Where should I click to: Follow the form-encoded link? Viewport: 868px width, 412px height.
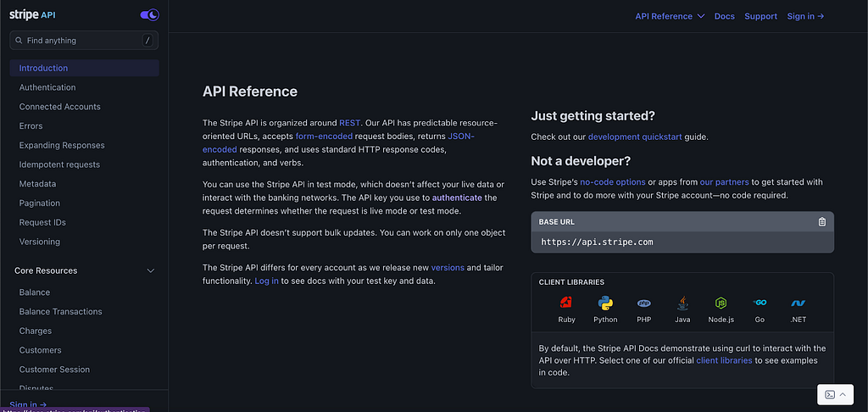tap(324, 136)
